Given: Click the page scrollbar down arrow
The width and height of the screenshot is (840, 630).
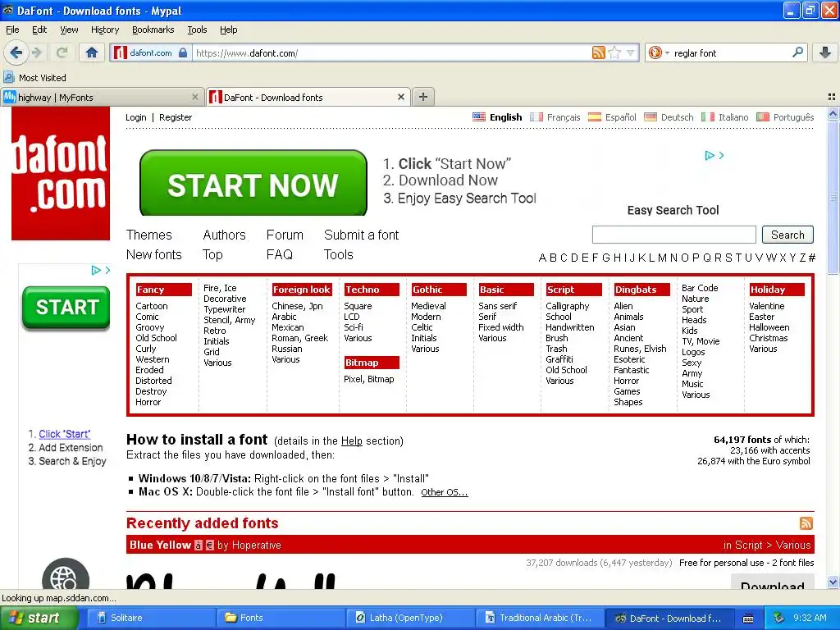Looking at the screenshot, I should 833,582.
